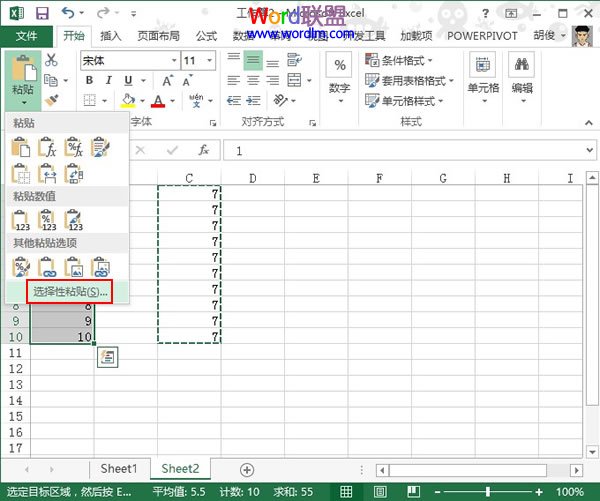Switch to the 插入 Insert tab
Image resolution: width=600 pixels, height=501 pixels.
coord(111,36)
